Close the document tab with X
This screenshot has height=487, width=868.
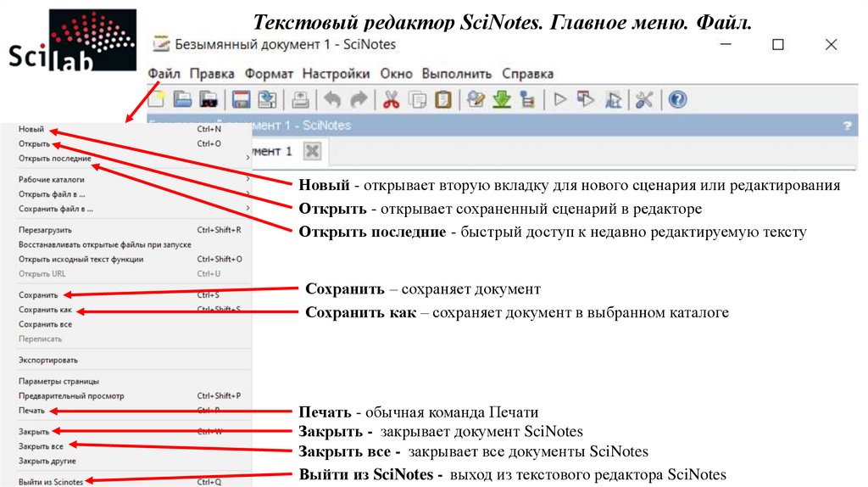[312, 151]
